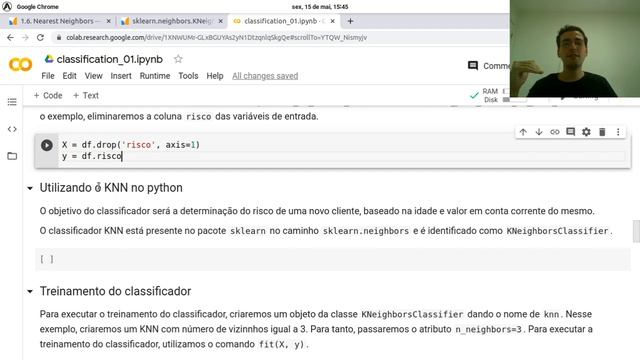The height and width of the screenshot is (360, 640).
Task: Click the browser address bar URL
Action: 216,37
